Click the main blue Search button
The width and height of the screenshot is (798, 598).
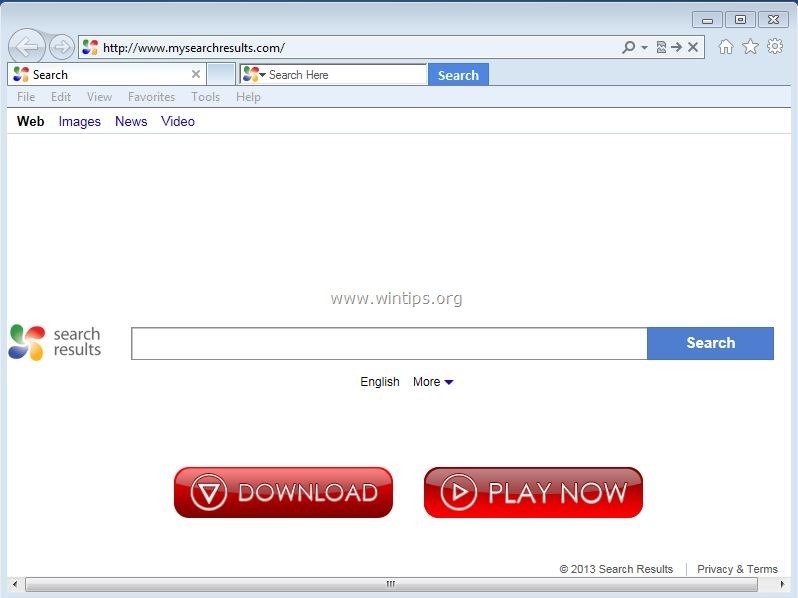click(710, 343)
